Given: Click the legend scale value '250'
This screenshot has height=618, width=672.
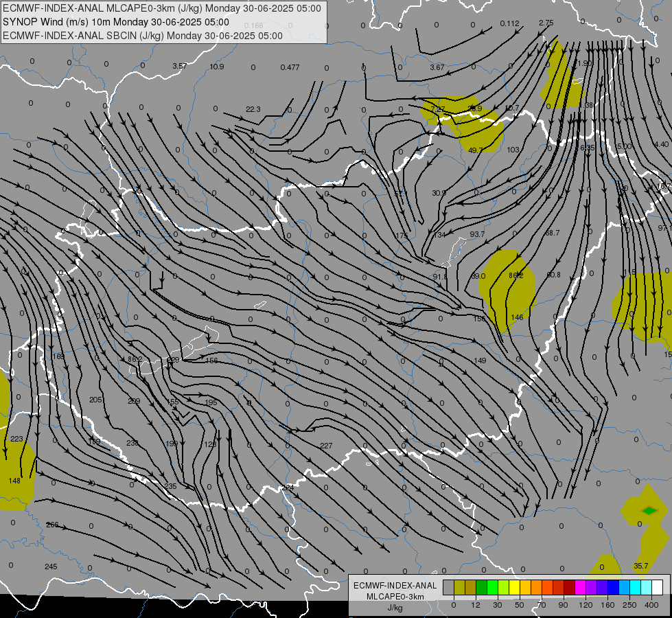Looking at the screenshot, I should [x=629, y=605].
